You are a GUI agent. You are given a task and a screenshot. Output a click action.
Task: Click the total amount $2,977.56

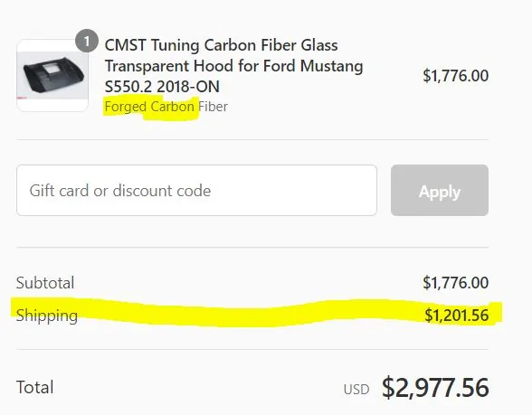click(x=435, y=388)
